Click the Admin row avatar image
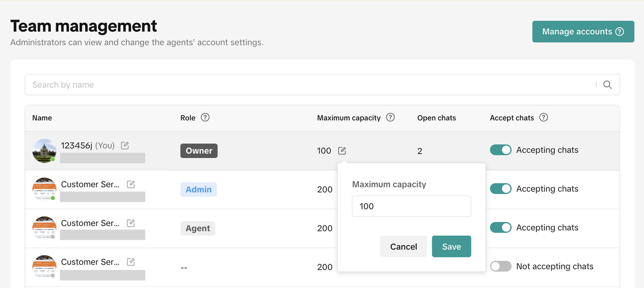The height and width of the screenshot is (288, 644). pyautogui.click(x=44, y=189)
